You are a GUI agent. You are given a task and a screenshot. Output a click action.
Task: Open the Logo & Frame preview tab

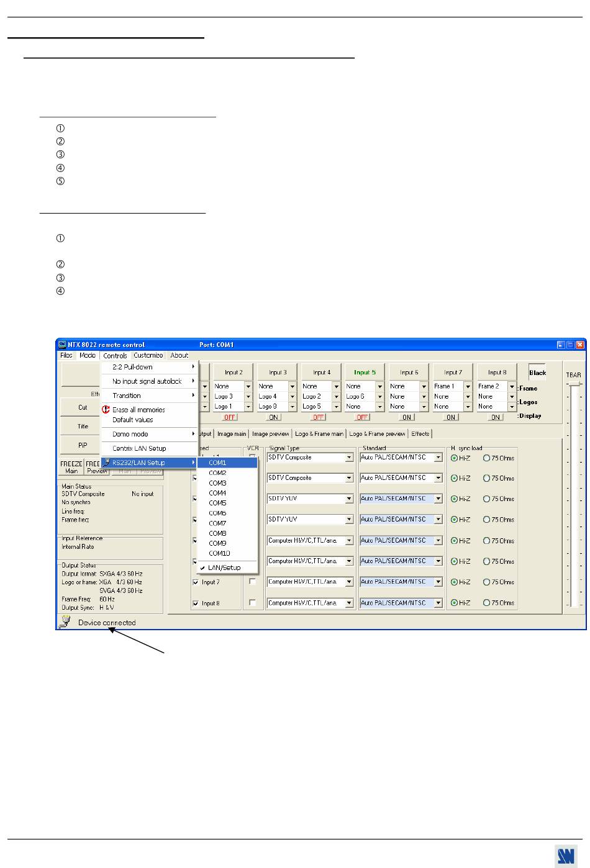tap(378, 434)
